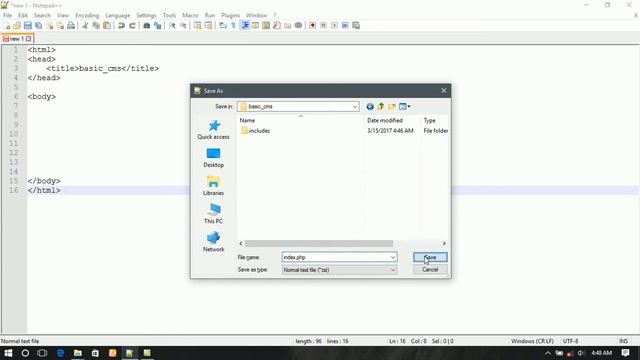Click the Save button in dialog

pos(430,257)
